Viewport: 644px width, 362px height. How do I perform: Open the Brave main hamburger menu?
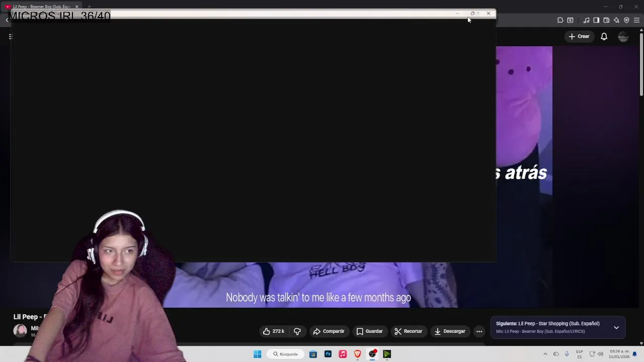(636, 20)
